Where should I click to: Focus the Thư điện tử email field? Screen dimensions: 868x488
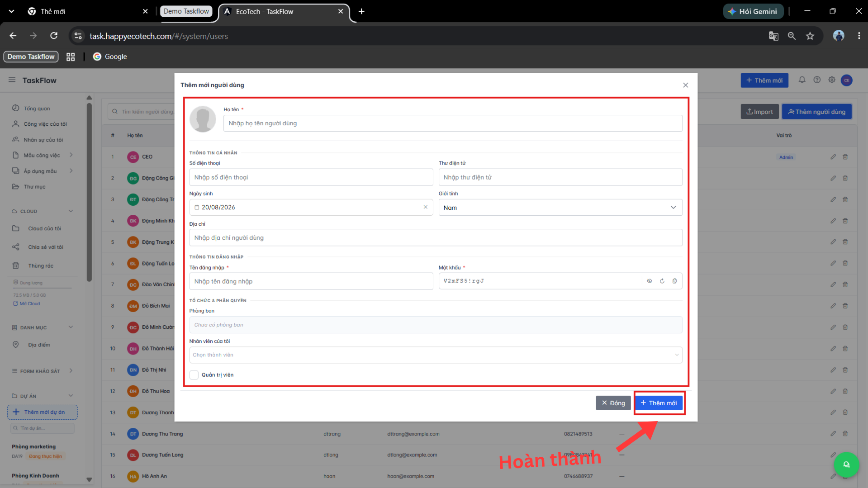point(560,177)
